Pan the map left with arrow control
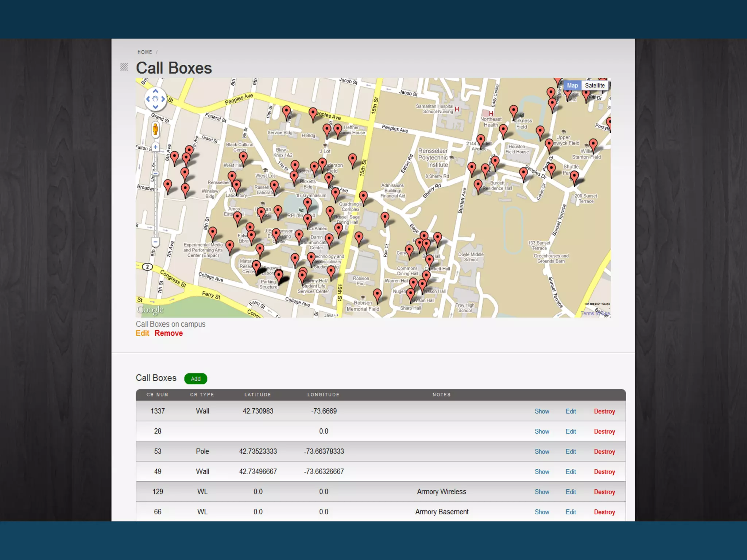 pos(148,99)
